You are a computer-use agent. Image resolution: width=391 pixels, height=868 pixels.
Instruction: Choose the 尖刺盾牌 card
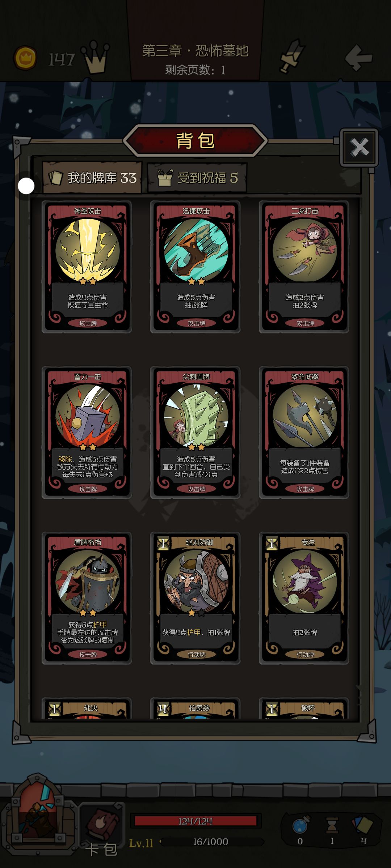pyautogui.click(x=195, y=433)
